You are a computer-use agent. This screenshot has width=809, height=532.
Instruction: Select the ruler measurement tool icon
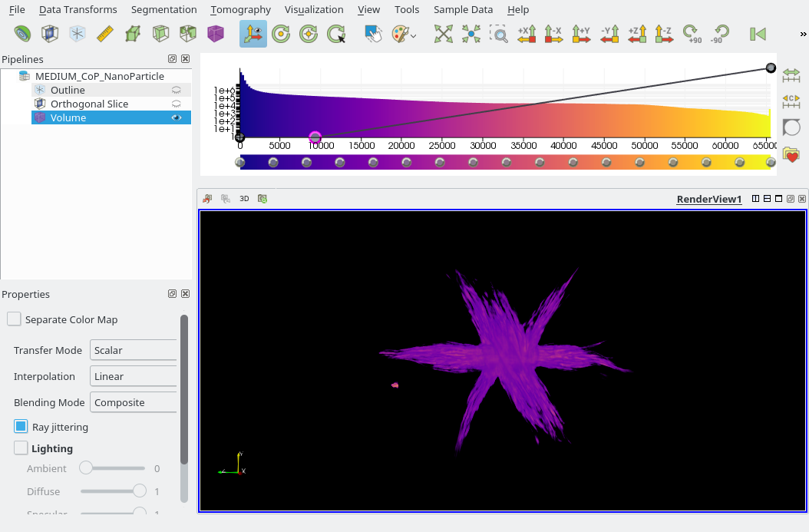[104, 34]
